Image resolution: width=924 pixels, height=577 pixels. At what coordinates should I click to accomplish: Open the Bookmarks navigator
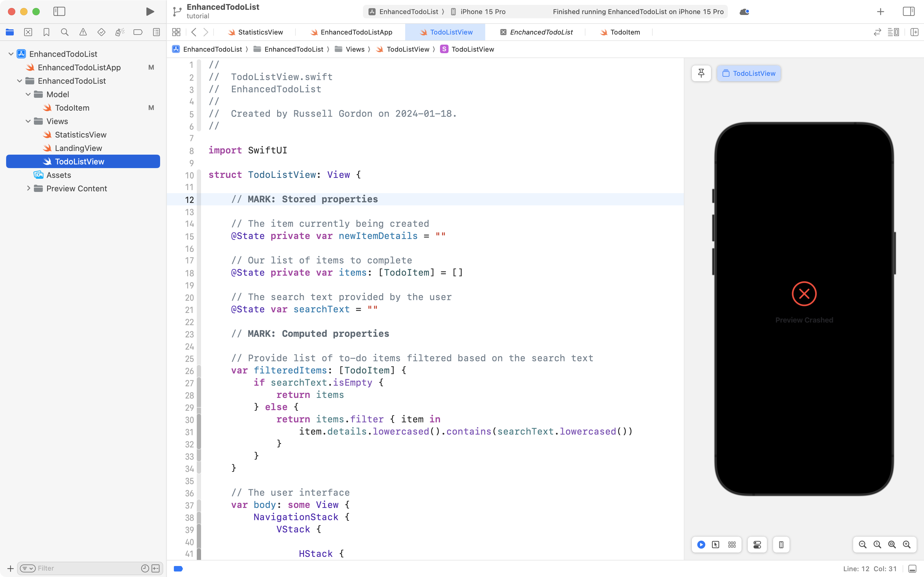tap(46, 32)
